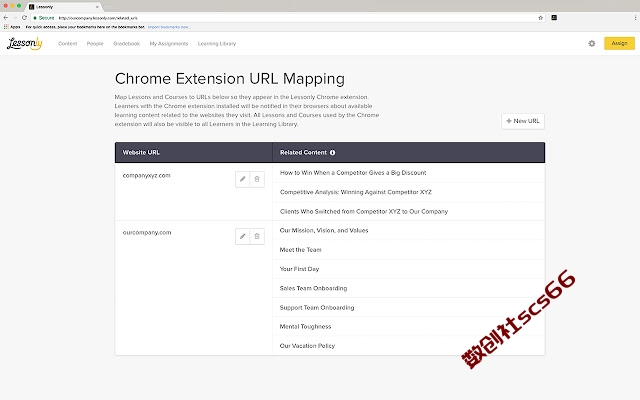Open the settings gear icon

pos(591,43)
